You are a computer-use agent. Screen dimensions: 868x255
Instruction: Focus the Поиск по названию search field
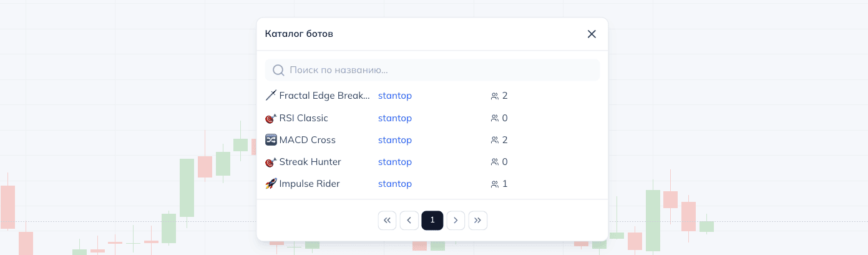coord(437,70)
